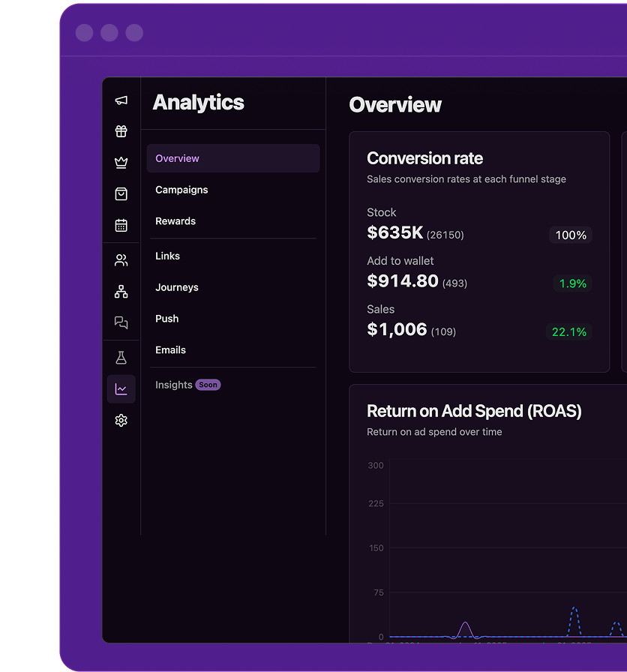Click the first window control dot

85,33
